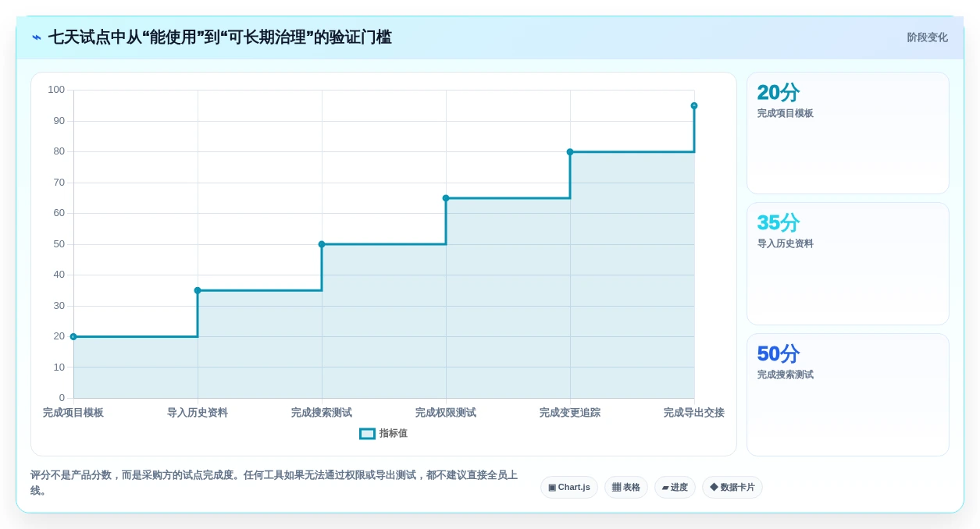Click the y-axis value 50

pyautogui.click(x=59, y=244)
